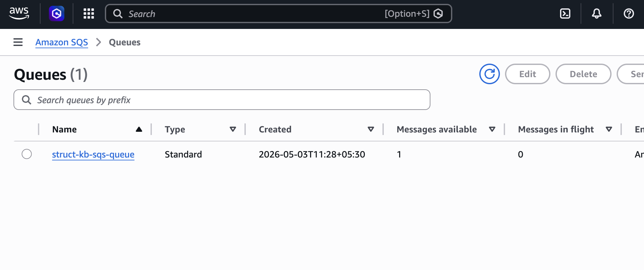Launch AWS CloudShell terminal icon
The width and height of the screenshot is (644, 270).
coord(565,14)
